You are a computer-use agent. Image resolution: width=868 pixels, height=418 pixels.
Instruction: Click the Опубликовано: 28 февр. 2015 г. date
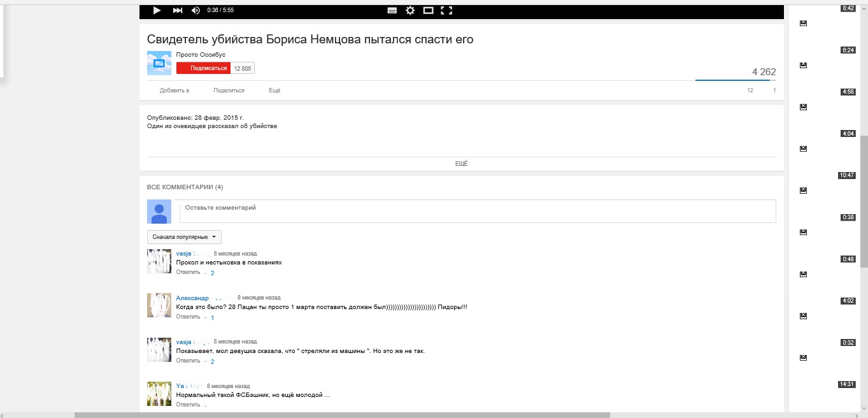click(196, 118)
